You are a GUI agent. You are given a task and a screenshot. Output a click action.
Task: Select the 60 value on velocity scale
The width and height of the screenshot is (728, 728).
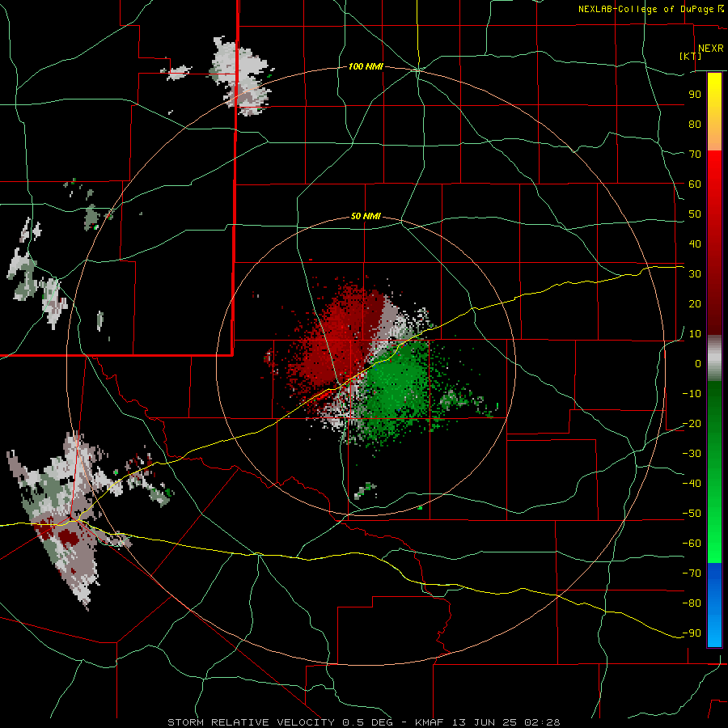(x=695, y=184)
